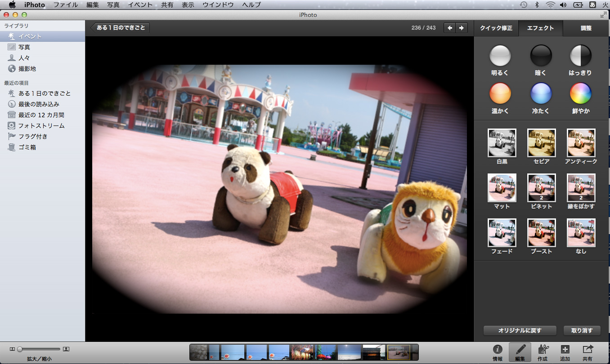
Task: Apply the 鮮やか (Saturate) rainbow orb
Action: [x=581, y=94]
